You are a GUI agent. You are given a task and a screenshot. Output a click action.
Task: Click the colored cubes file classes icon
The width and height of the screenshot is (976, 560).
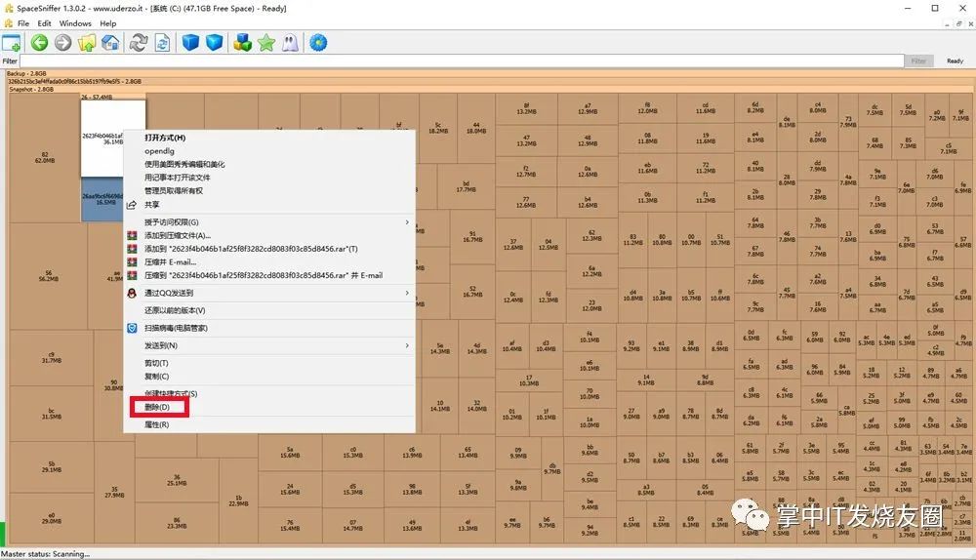(x=242, y=42)
